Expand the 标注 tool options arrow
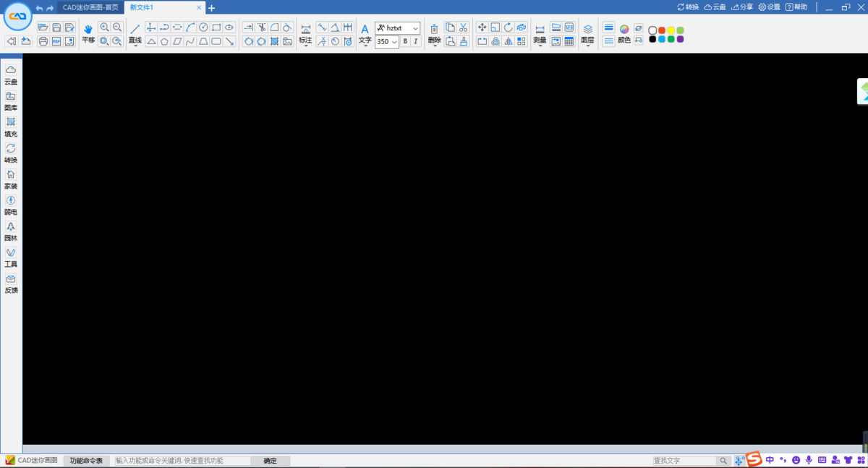868x468 pixels. click(x=306, y=46)
